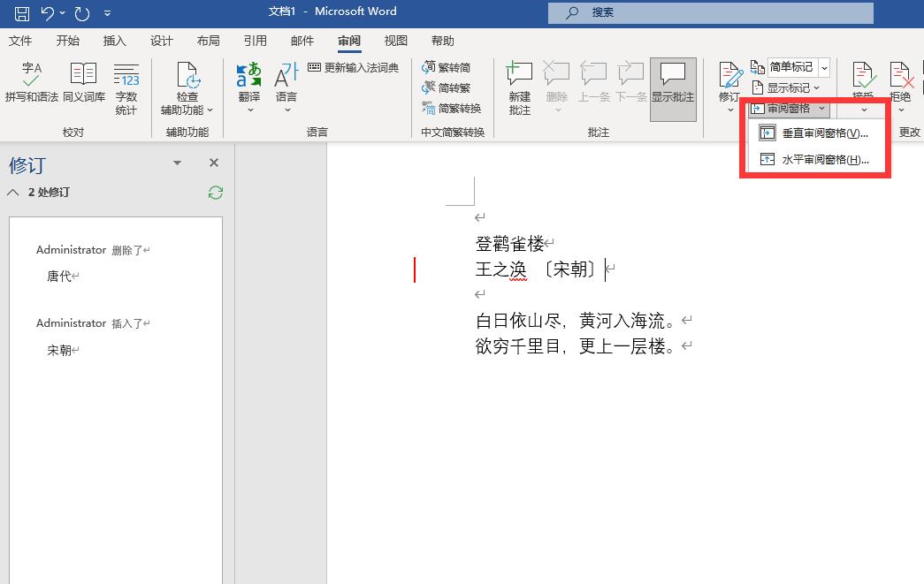This screenshot has width=924, height=584.
Task: Click 简转繁 conversion button
Action: coord(447,87)
